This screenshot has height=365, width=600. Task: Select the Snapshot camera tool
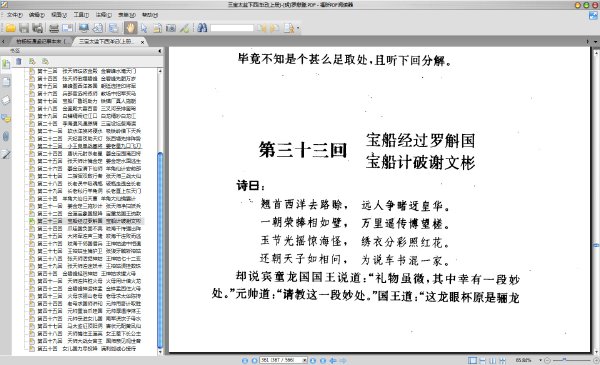(171, 28)
